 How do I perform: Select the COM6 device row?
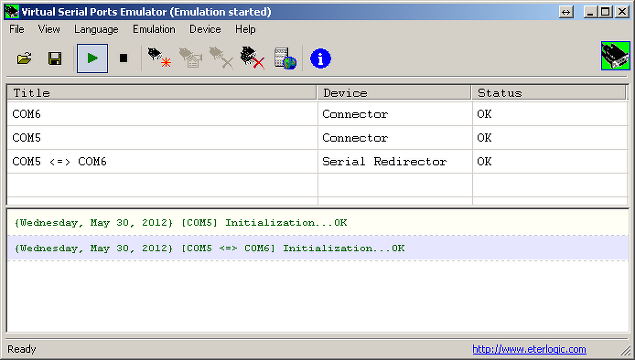[317, 114]
